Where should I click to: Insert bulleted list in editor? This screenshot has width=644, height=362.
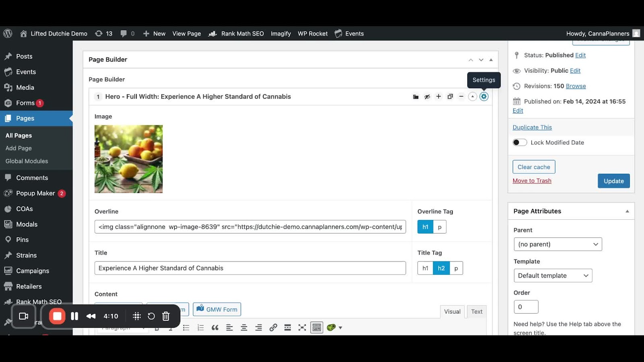[x=186, y=328]
